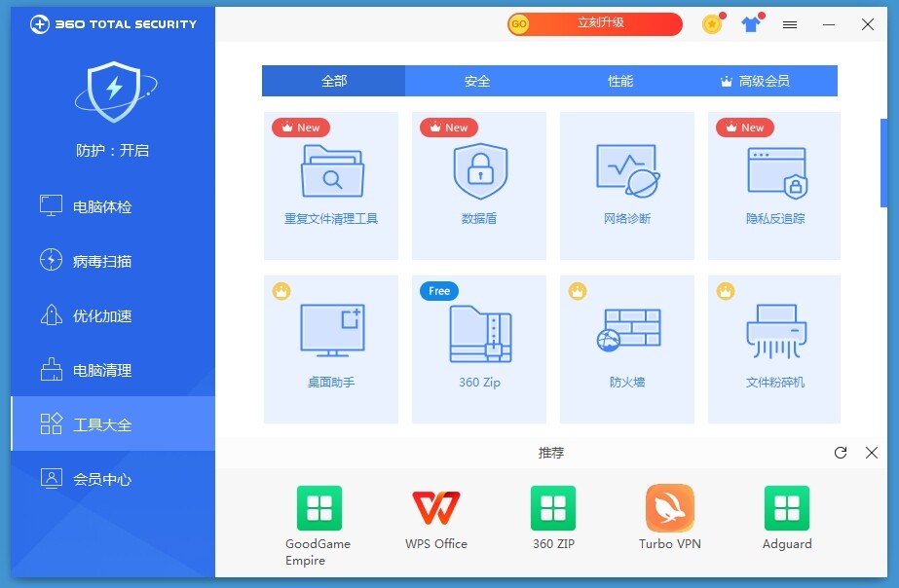This screenshot has height=588, width=899.
Task: Open the 360 Zip tool tile
Action: (479, 349)
